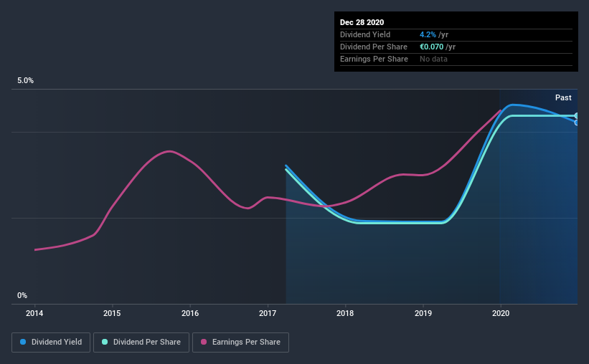This screenshot has height=364, width=589.
Task: Click the 'No data' earnings value
Action: tap(433, 59)
